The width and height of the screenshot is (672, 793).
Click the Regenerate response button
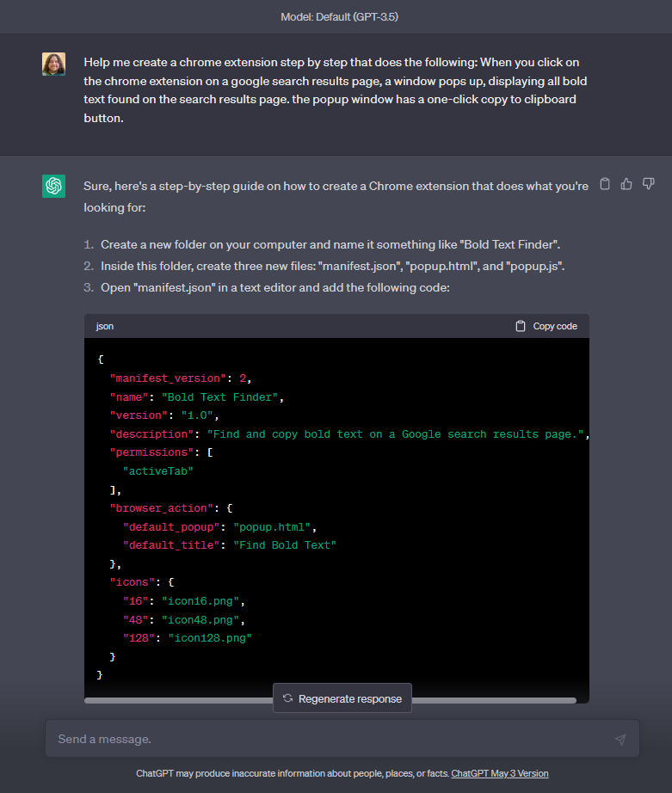pyautogui.click(x=342, y=698)
